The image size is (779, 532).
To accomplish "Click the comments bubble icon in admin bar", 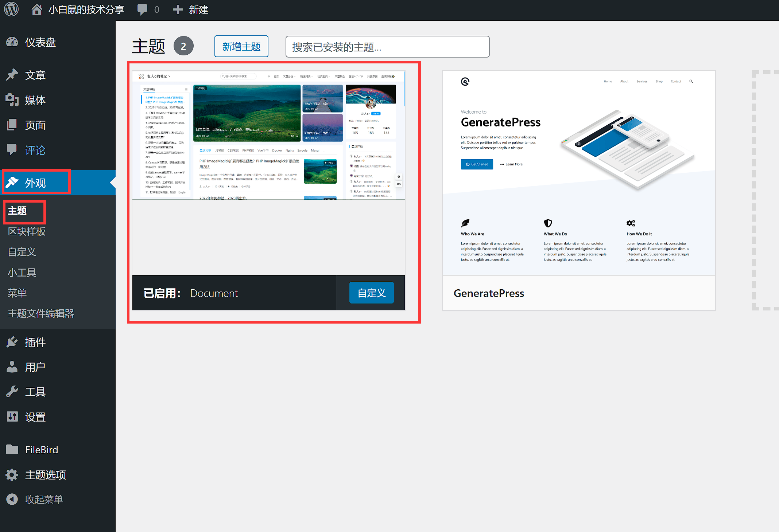I will 142,9.
